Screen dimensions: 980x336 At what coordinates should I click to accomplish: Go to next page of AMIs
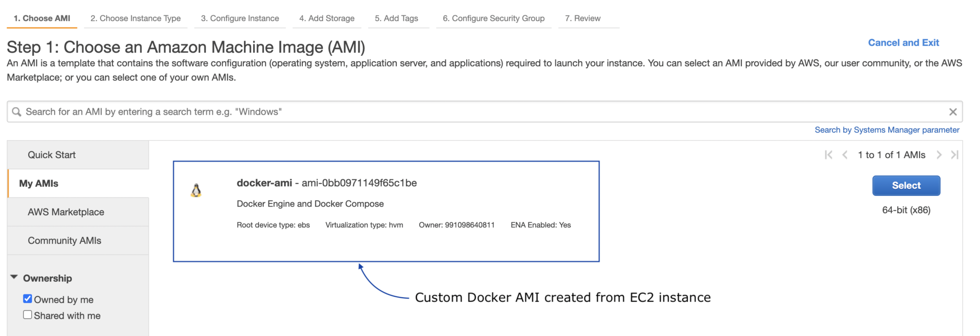tap(939, 155)
